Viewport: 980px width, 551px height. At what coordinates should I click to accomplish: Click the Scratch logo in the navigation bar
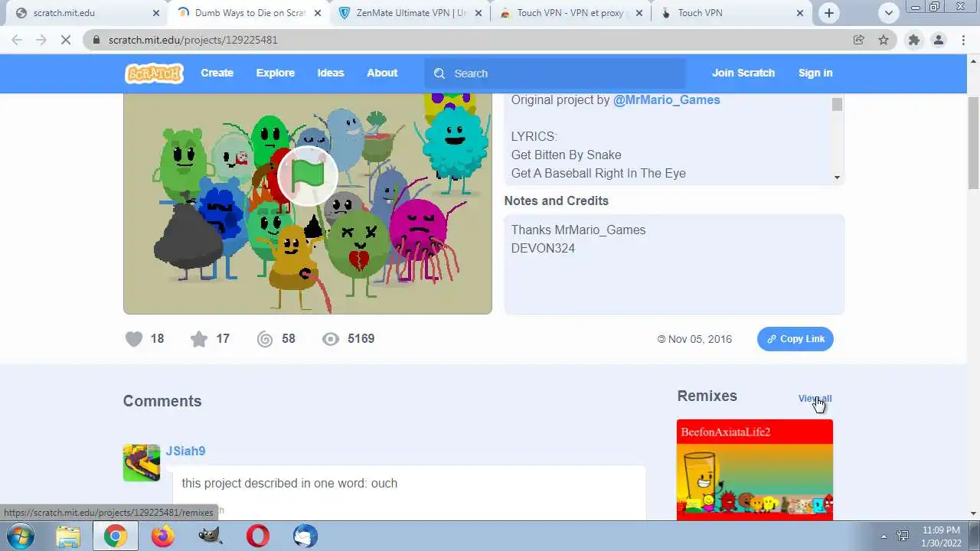pyautogui.click(x=154, y=73)
